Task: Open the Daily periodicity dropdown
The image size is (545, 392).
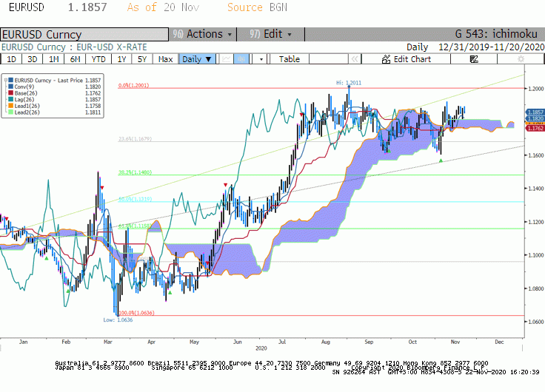Action: (x=197, y=59)
